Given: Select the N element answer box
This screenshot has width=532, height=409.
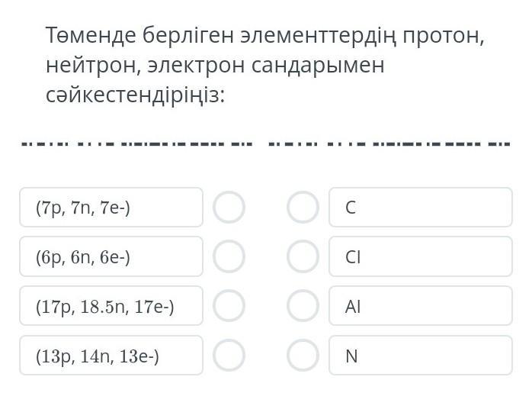Looking at the screenshot, I should 420,356.
